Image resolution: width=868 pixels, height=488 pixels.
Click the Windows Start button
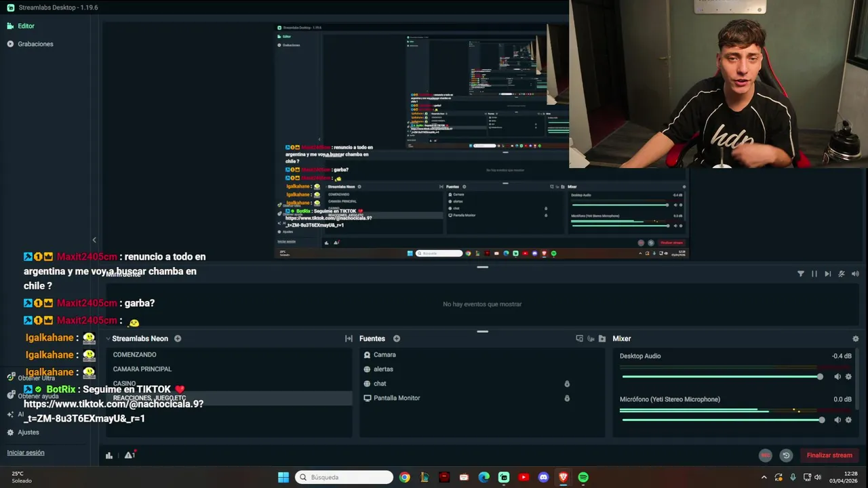tap(283, 477)
